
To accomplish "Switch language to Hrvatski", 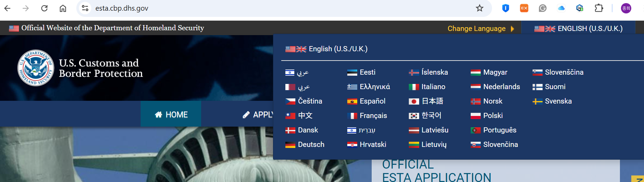I will 367,144.
